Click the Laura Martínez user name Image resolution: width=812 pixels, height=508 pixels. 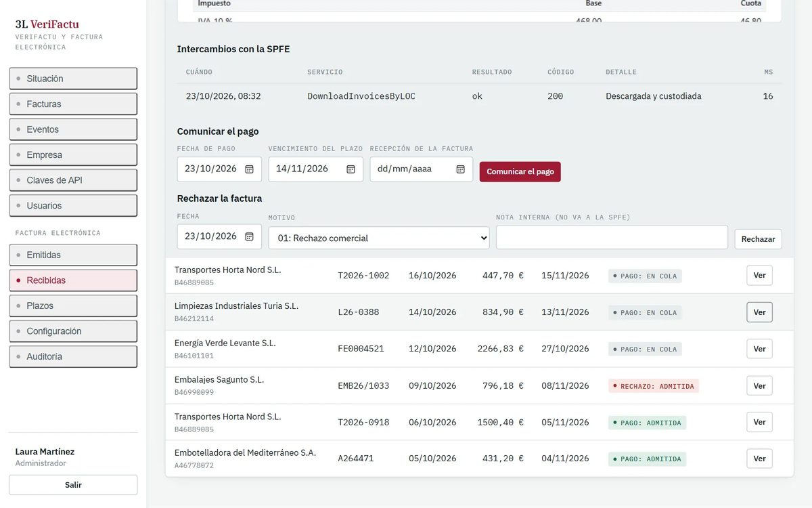pos(45,452)
